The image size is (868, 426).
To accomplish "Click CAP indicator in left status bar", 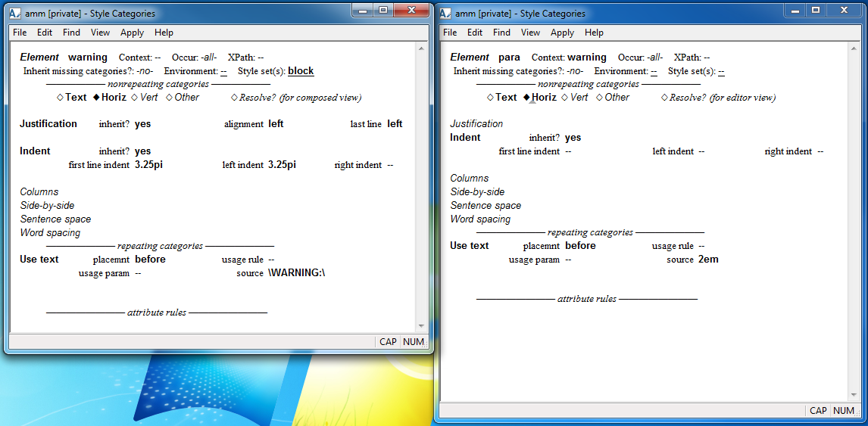I will coord(388,342).
